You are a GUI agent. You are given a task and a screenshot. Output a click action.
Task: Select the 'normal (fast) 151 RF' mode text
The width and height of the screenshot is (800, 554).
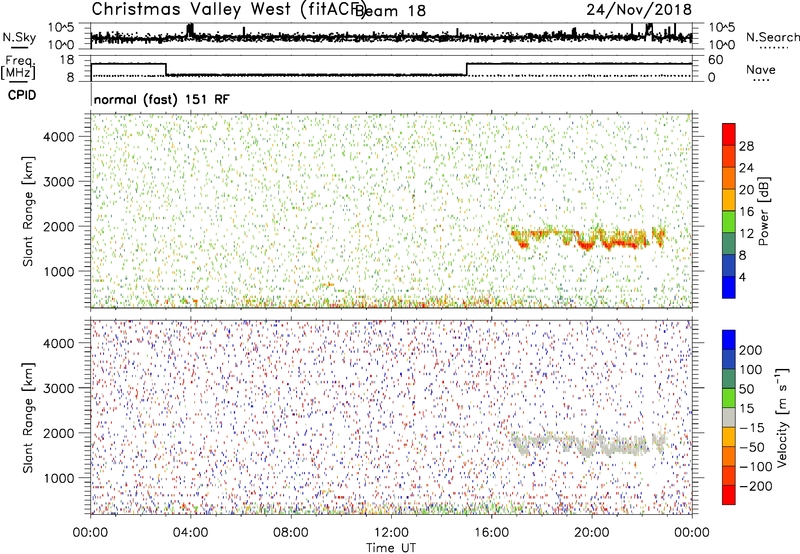161,99
